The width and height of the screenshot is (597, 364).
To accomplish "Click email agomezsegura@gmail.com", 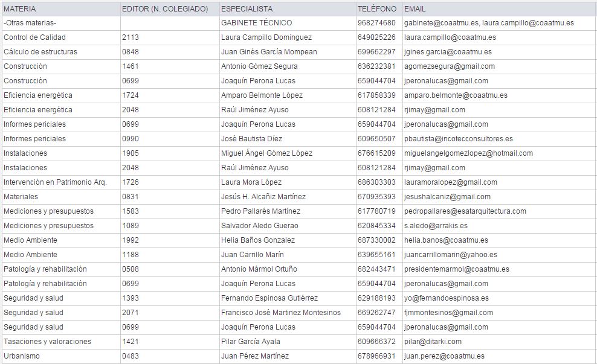I will pyautogui.click(x=450, y=66).
